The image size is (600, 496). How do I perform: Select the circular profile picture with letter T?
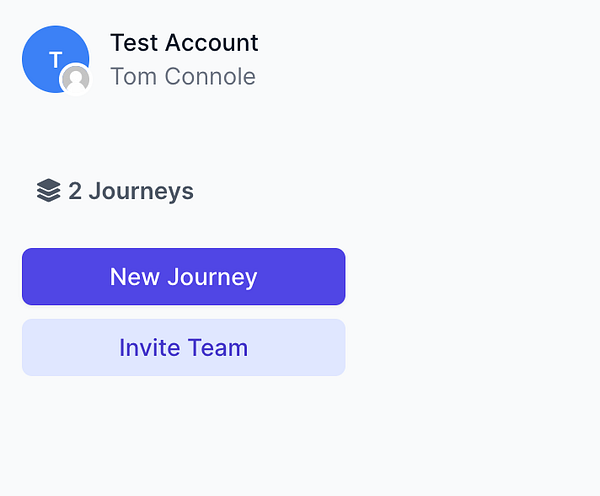[52, 56]
